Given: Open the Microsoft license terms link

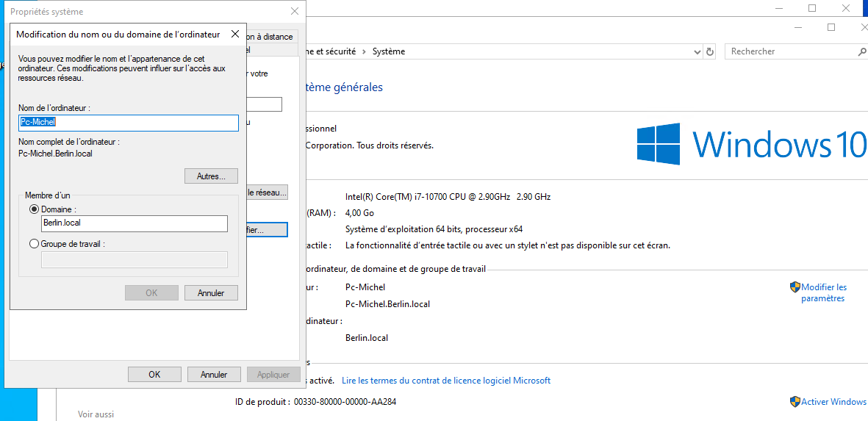Looking at the screenshot, I should pos(446,381).
